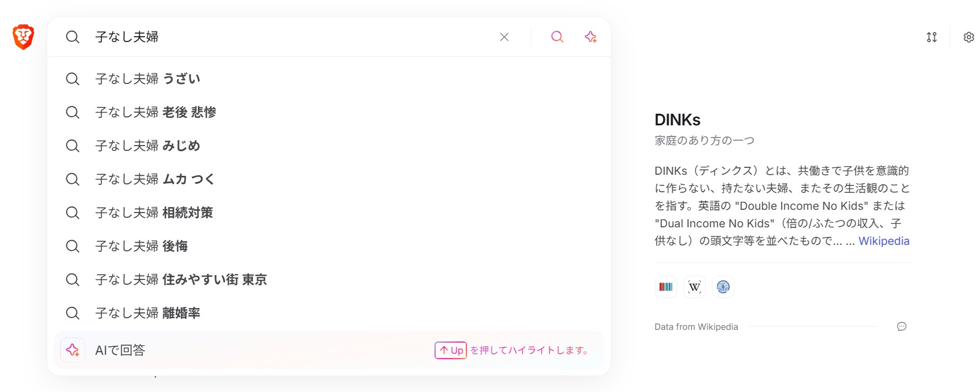This screenshot has width=980, height=392.
Task: Clear the search box text
Action: [x=504, y=37]
